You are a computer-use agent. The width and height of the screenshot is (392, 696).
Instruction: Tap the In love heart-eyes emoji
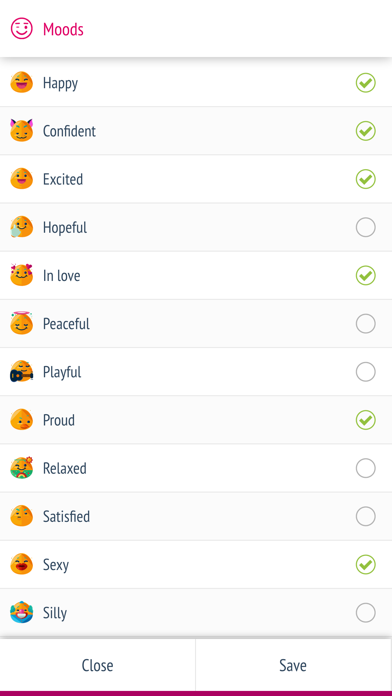point(21,275)
